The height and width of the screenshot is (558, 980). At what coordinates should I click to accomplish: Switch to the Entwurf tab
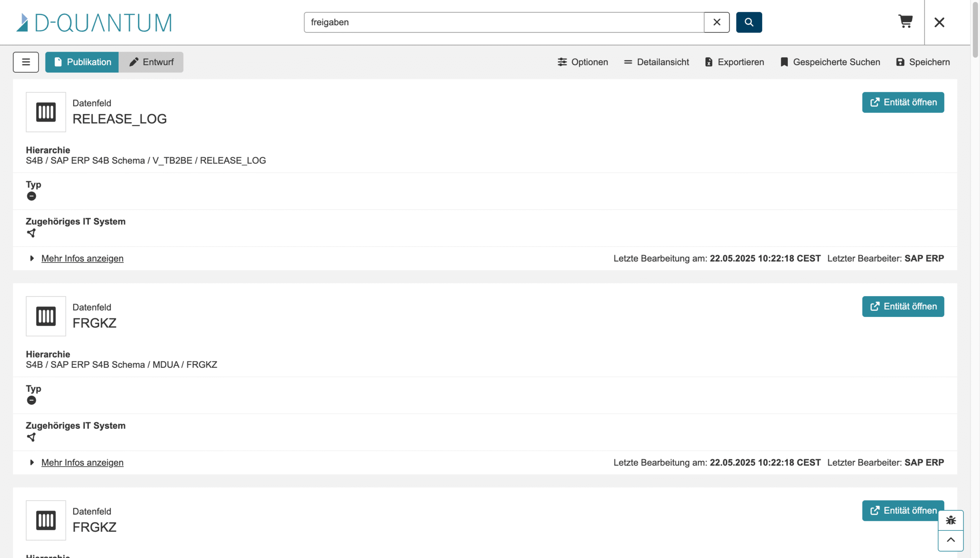click(x=151, y=62)
